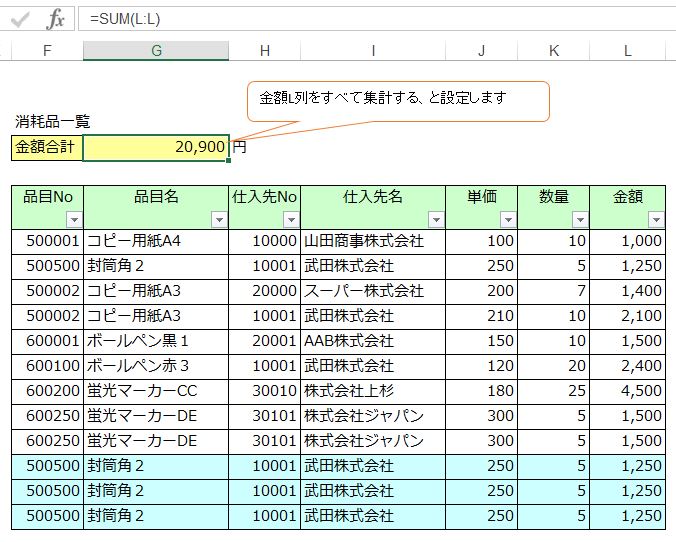
Task: Select 仕入先No cell 20000
Action: click(x=265, y=291)
